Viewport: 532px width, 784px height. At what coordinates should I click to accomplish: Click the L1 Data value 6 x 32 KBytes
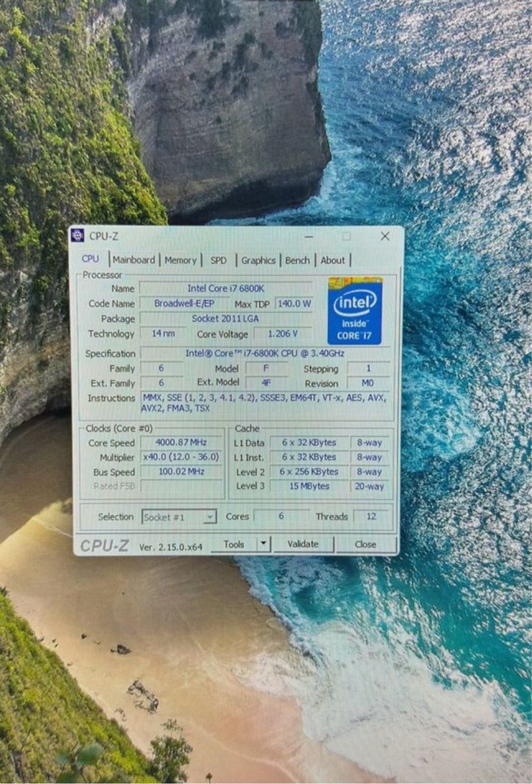pos(309,443)
